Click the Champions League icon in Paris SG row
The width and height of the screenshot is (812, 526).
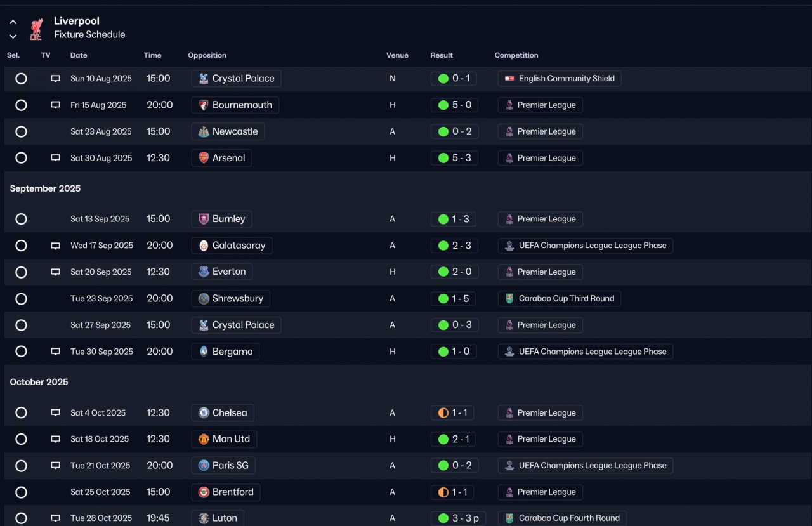(x=509, y=466)
